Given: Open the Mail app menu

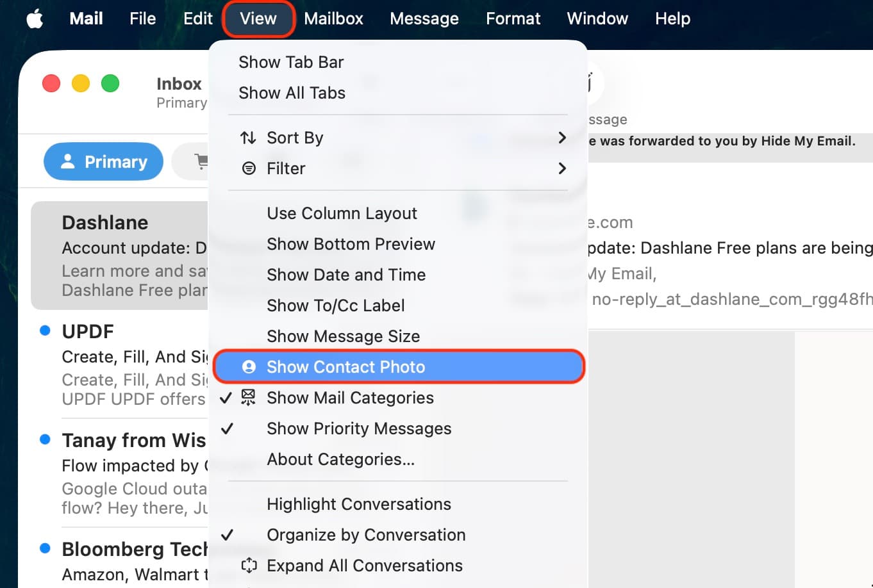Looking at the screenshot, I should (86, 19).
